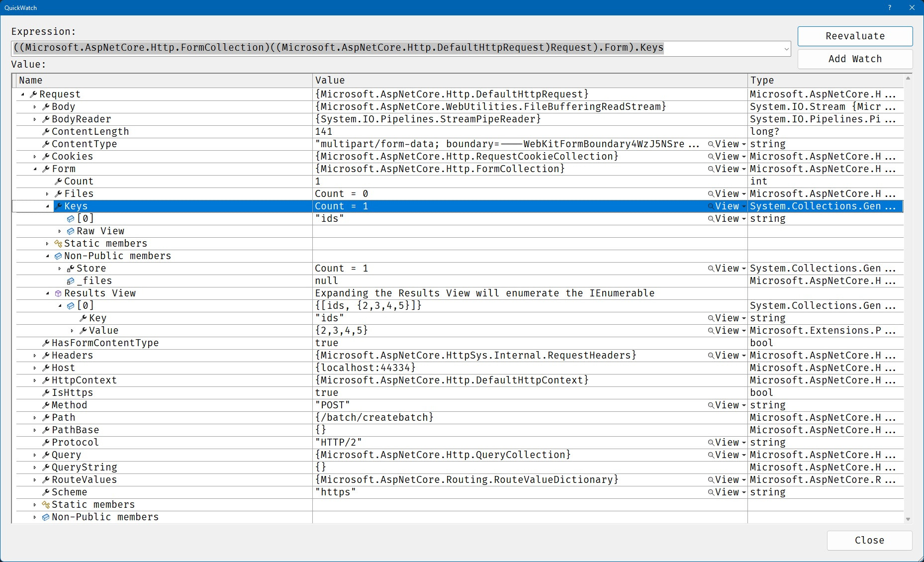Click the View magnifier for Cookies

tap(711, 157)
